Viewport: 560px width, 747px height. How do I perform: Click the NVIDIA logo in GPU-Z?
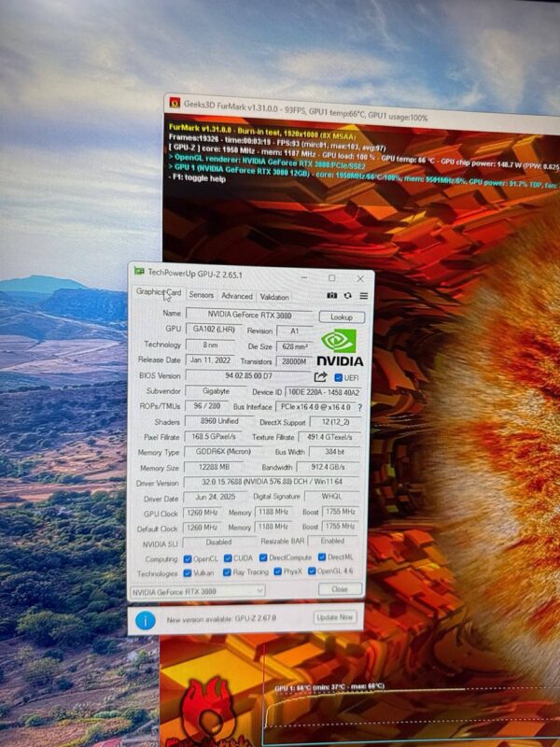pos(340,347)
